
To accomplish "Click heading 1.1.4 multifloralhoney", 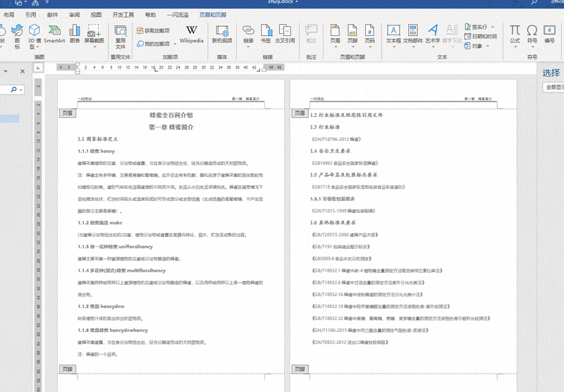I will (x=121, y=271).
